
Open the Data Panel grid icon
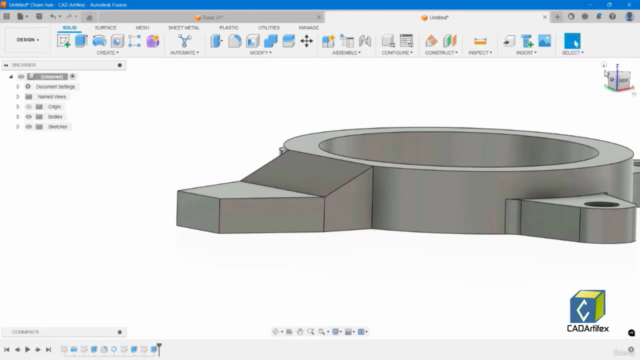click(x=7, y=16)
